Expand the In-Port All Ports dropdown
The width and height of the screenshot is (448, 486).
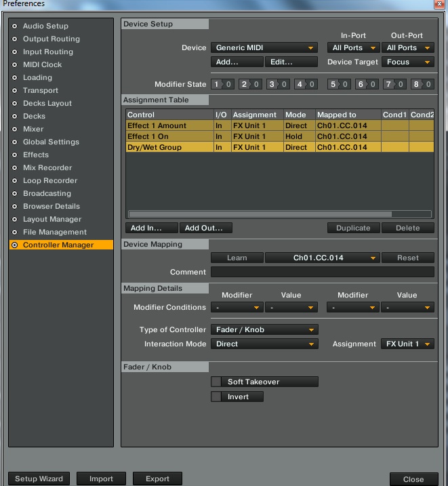[354, 47]
